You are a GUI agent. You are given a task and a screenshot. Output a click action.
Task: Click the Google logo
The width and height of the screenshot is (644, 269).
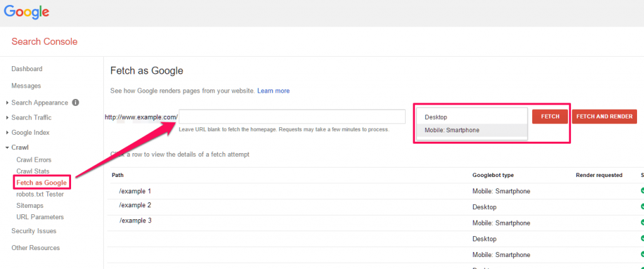pyautogui.click(x=26, y=12)
